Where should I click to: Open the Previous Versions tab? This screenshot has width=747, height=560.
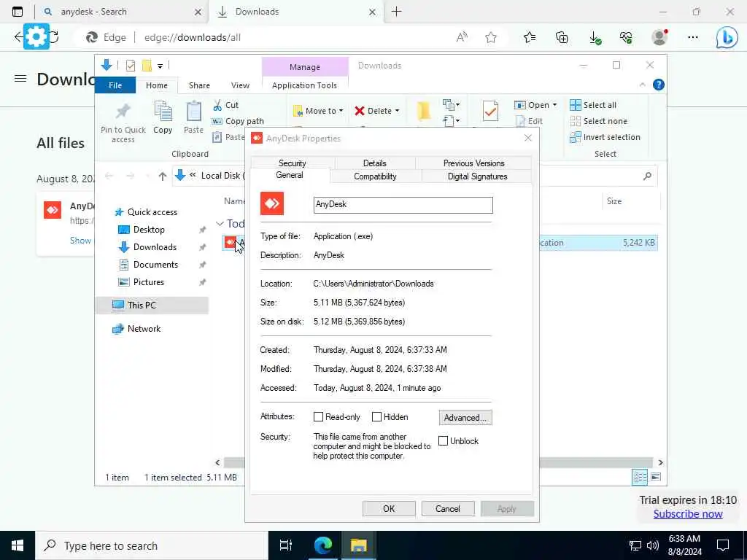(473, 163)
